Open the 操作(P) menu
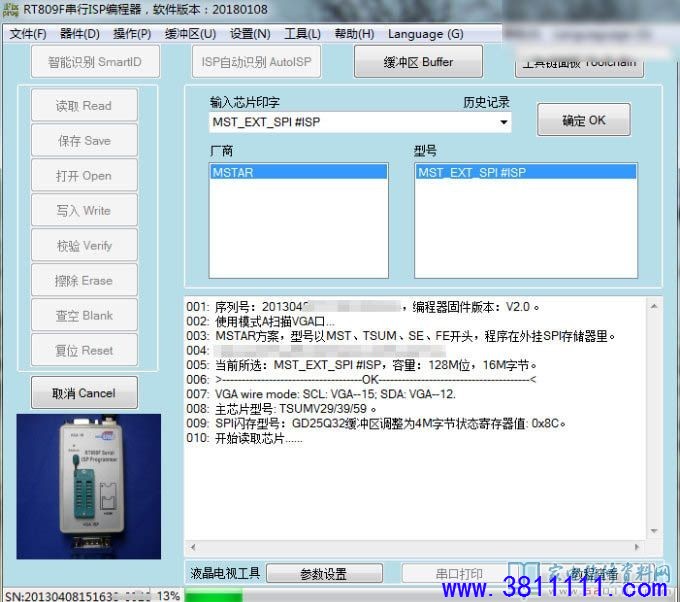 pyautogui.click(x=132, y=34)
